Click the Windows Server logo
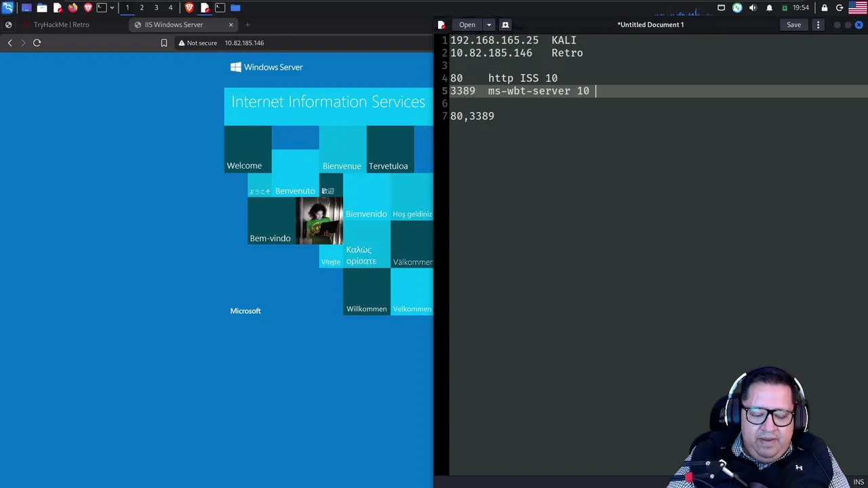Screen dimensions: 868x488 [x=267, y=67]
